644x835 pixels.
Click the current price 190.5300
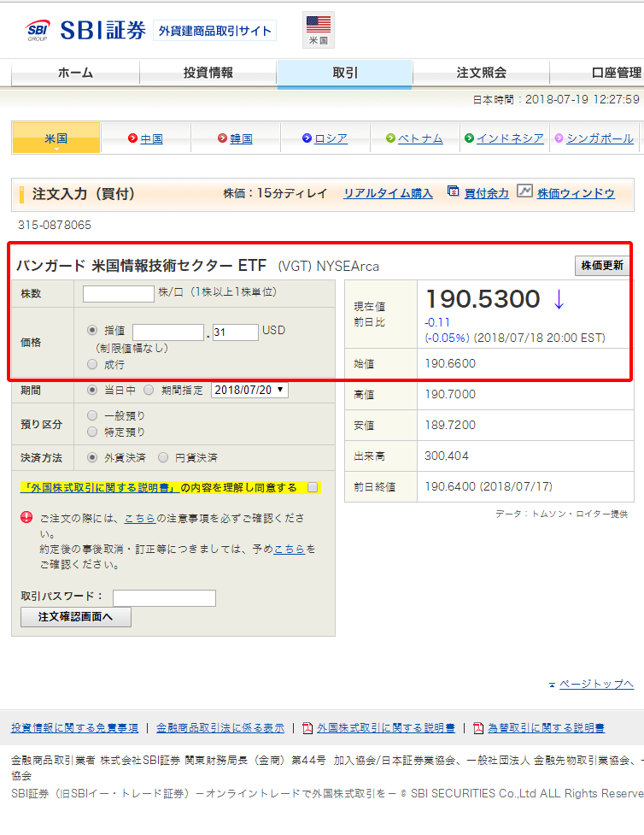point(483,299)
